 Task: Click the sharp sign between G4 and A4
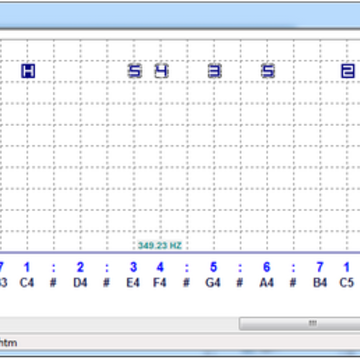(x=240, y=283)
